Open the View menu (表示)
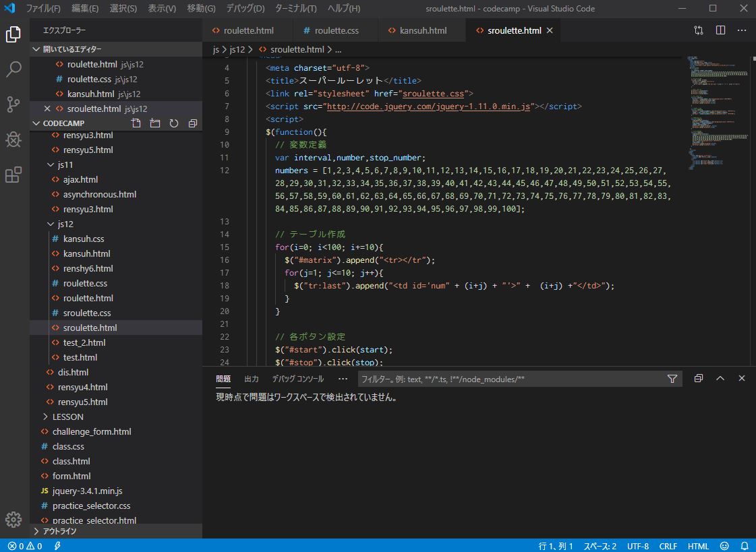The height and width of the screenshot is (552, 756). pos(161,8)
